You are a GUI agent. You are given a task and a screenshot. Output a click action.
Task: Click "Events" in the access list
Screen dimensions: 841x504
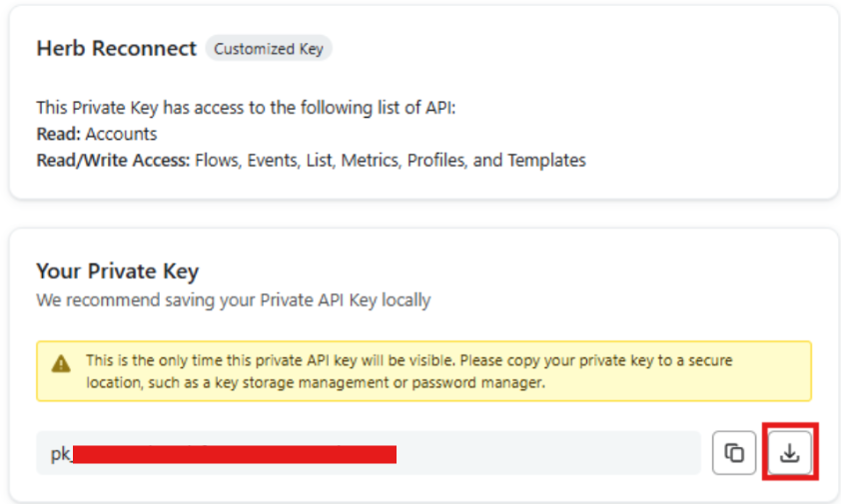270,160
